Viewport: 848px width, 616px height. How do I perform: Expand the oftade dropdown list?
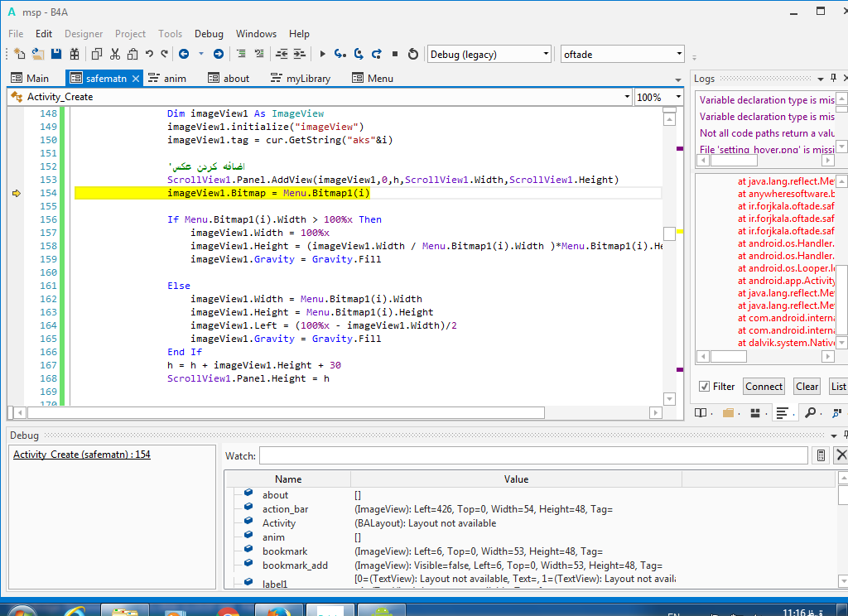click(679, 54)
